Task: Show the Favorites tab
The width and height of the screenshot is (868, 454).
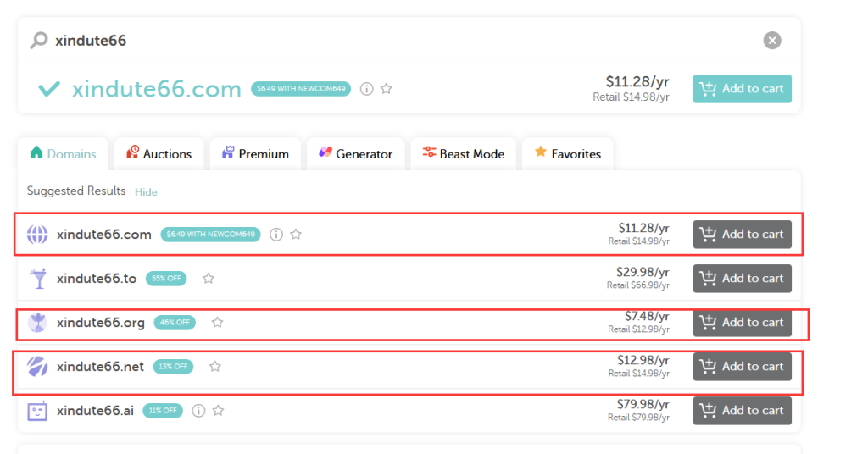Action: click(x=567, y=154)
